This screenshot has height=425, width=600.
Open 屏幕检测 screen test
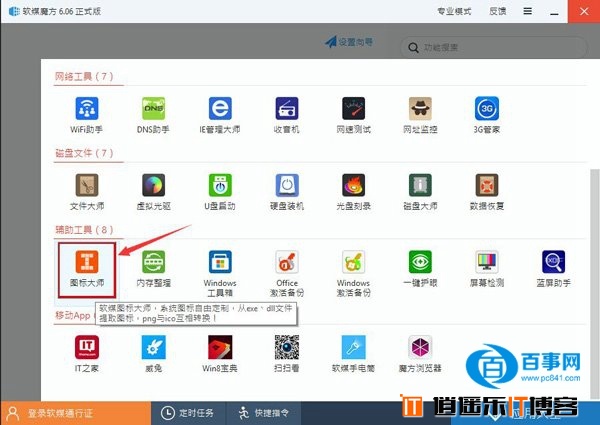487,269
